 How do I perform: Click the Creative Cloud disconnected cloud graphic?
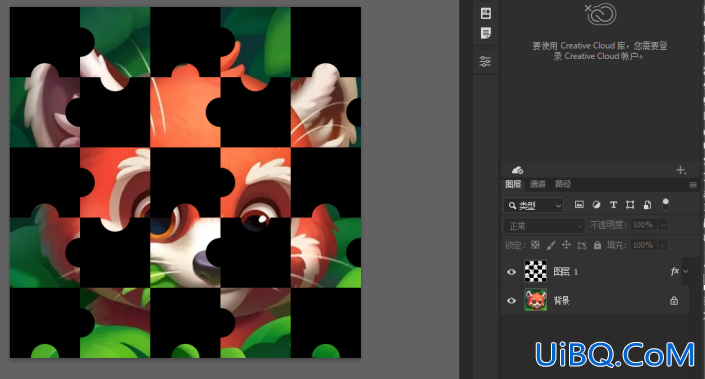600,14
